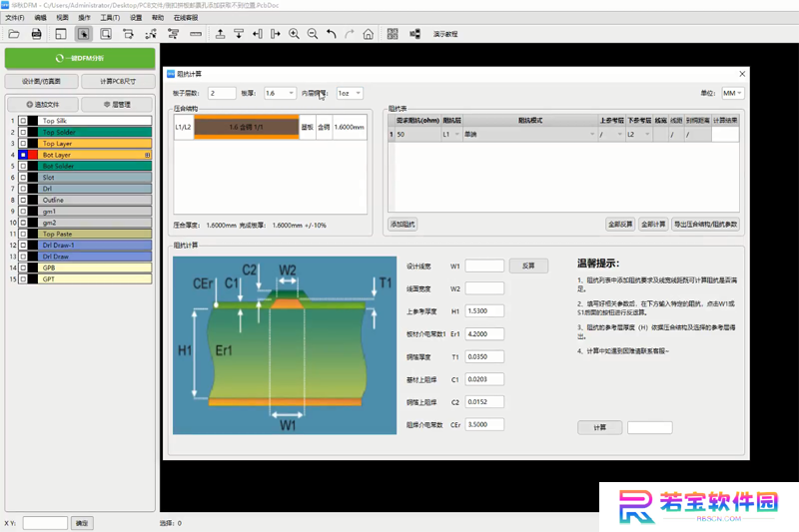Click the align left arrow icon
This screenshot has width=799, height=532.
coord(258,34)
